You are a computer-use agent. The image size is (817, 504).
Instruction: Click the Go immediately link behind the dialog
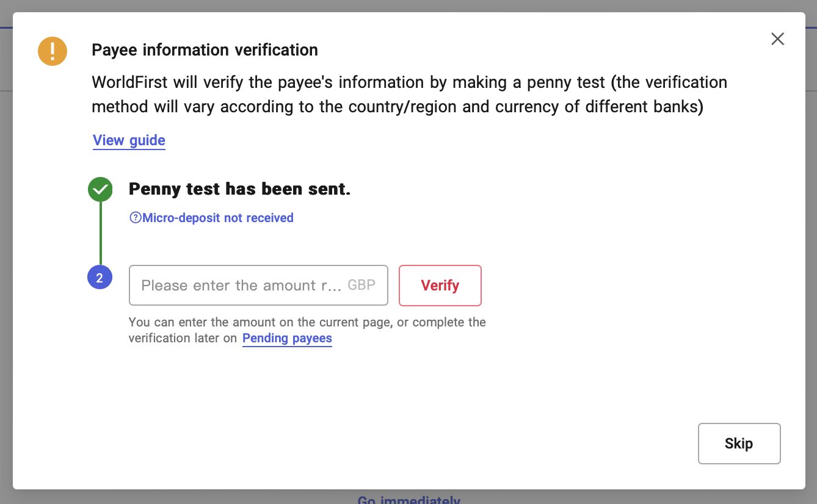pos(408,499)
